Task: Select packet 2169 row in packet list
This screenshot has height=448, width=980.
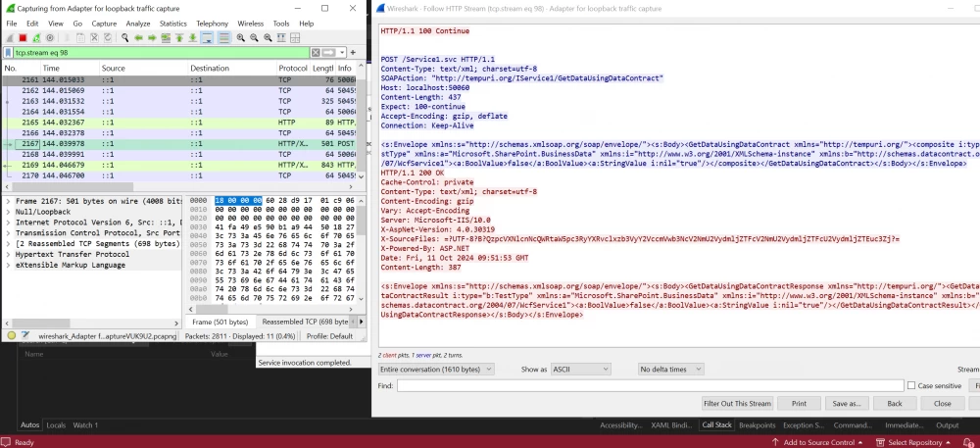Action: pos(180,165)
